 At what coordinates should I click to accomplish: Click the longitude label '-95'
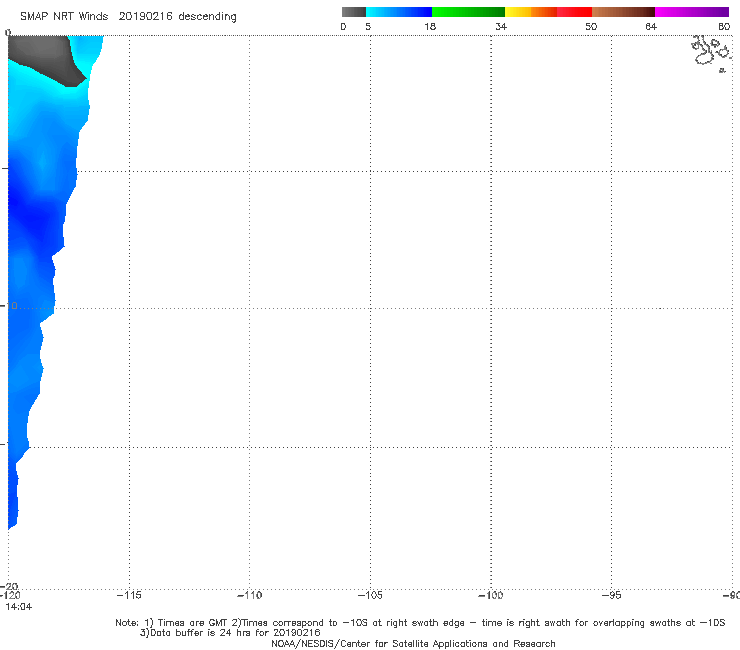612,595
